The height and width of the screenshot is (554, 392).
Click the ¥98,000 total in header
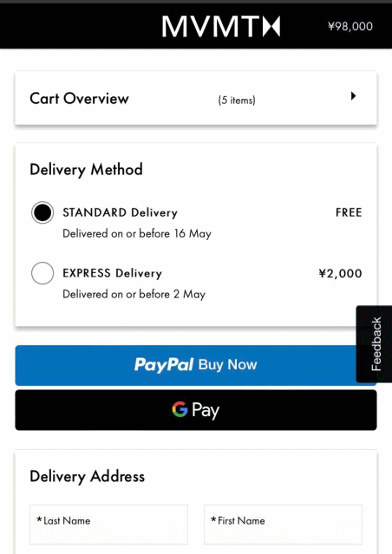pos(350,27)
